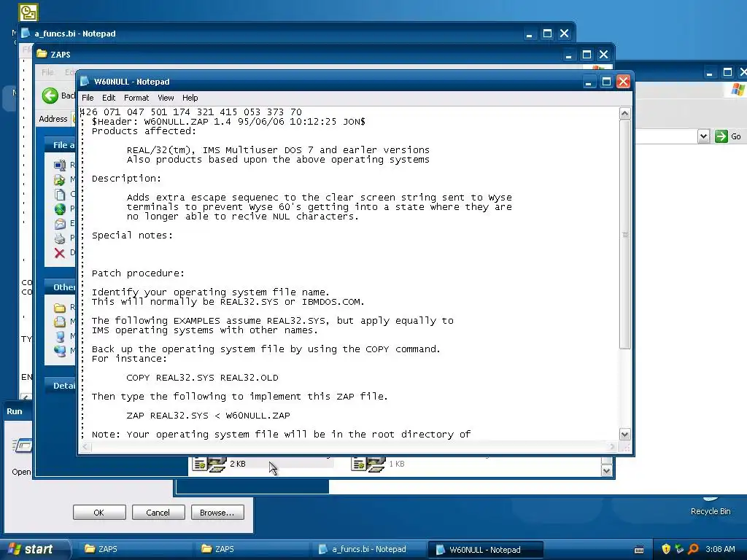Viewport: 747px width, 560px height.
Task: Click the Move file icon in ZAPS sidebar
Action: [60, 180]
